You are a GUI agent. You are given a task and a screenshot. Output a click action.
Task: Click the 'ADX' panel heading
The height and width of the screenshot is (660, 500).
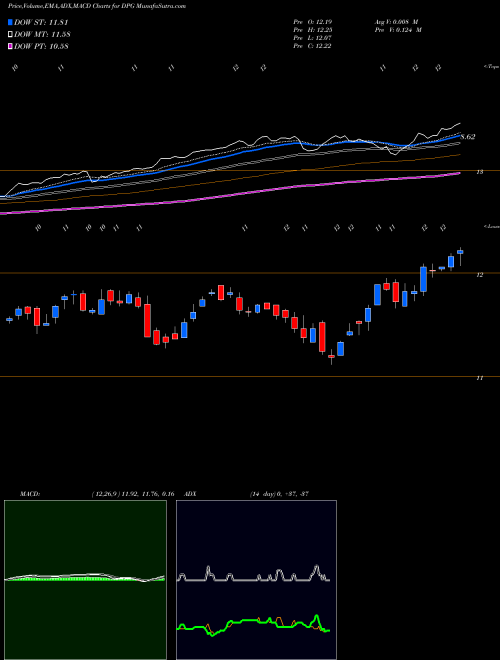point(191,494)
